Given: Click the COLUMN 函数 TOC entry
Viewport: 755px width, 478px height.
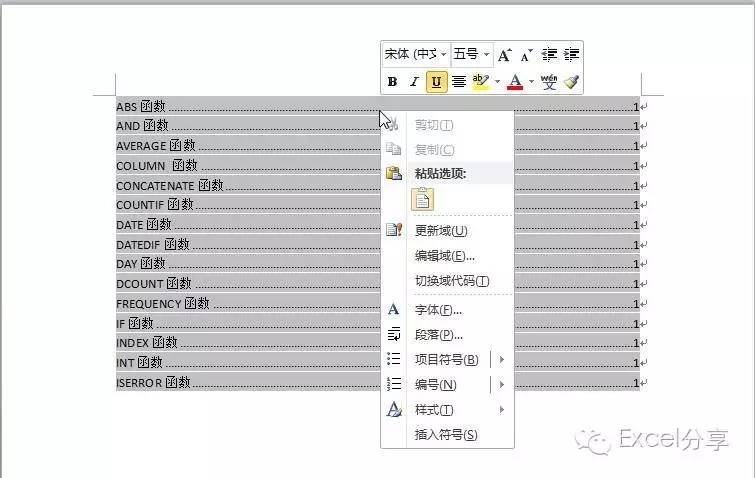Looking at the screenshot, I should click(x=156, y=166).
